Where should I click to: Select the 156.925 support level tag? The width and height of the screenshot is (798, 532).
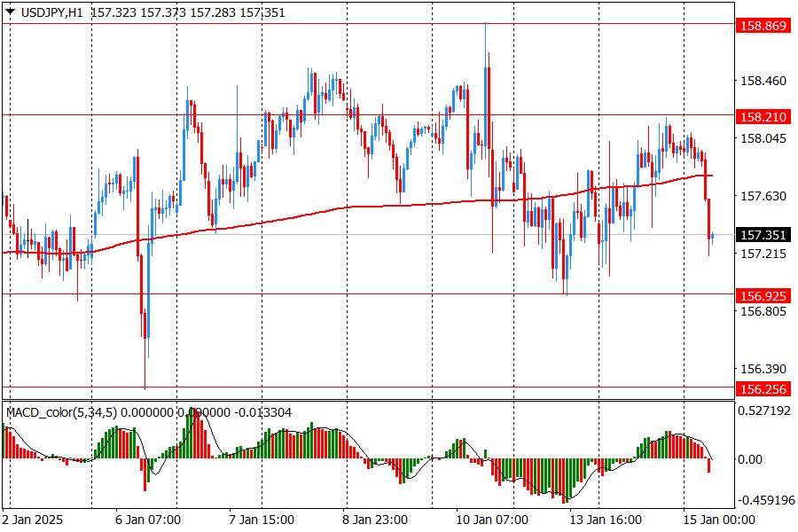[763, 294]
